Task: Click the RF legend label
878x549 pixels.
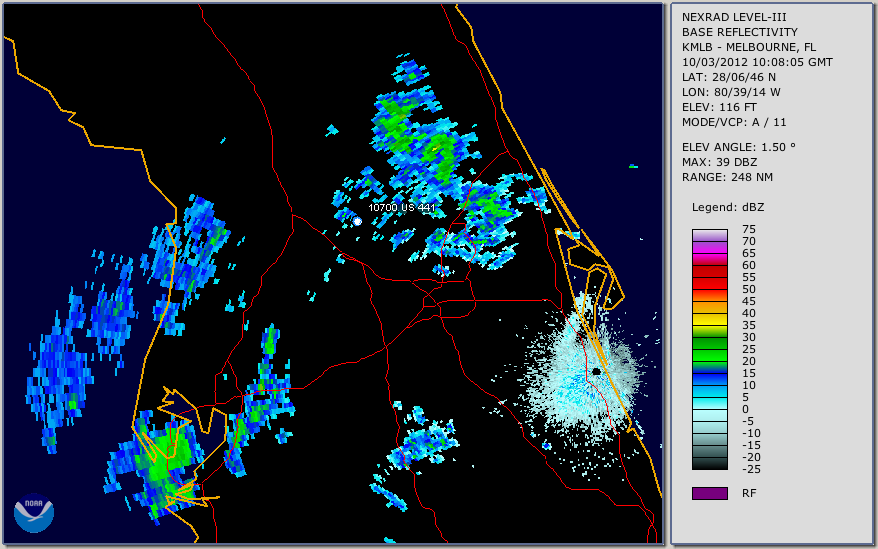Action: pyautogui.click(x=749, y=493)
